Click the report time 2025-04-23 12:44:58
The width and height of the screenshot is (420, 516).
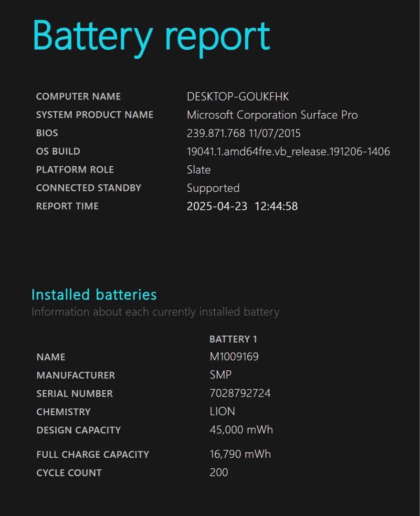point(242,206)
